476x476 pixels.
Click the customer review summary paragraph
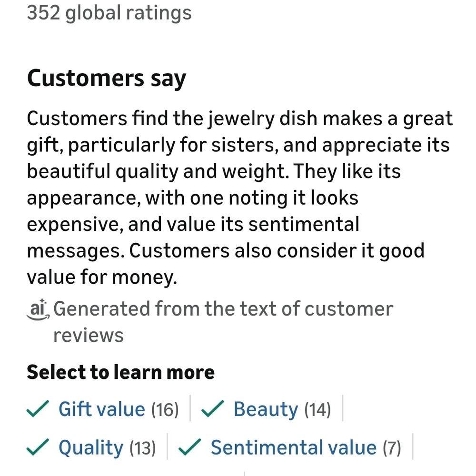(x=238, y=197)
